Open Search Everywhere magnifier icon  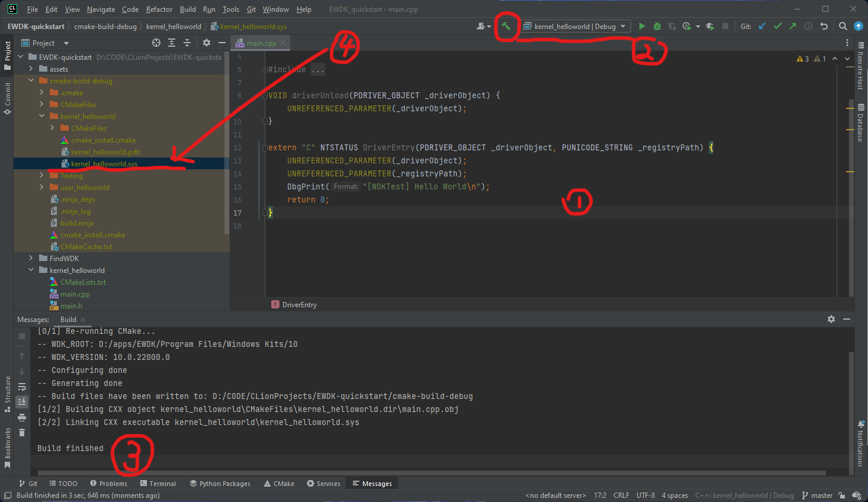click(843, 26)
